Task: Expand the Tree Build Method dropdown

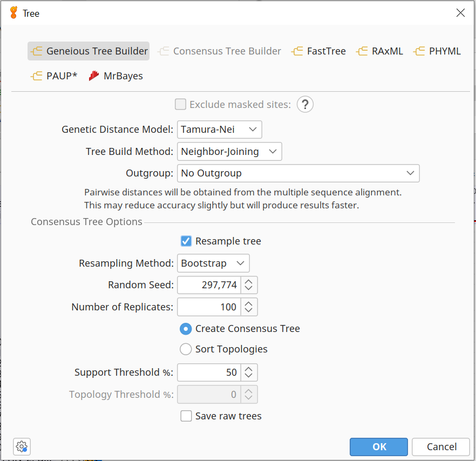Action: [229, 152]
